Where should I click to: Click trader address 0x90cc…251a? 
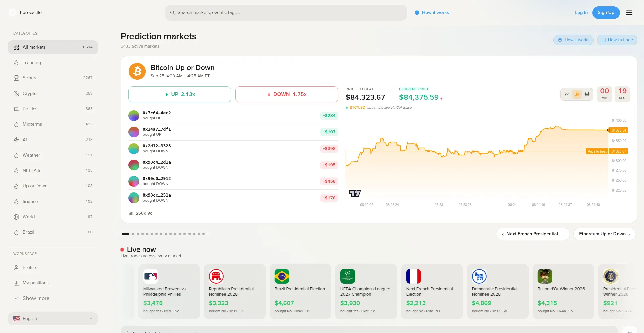pos(157,195)
